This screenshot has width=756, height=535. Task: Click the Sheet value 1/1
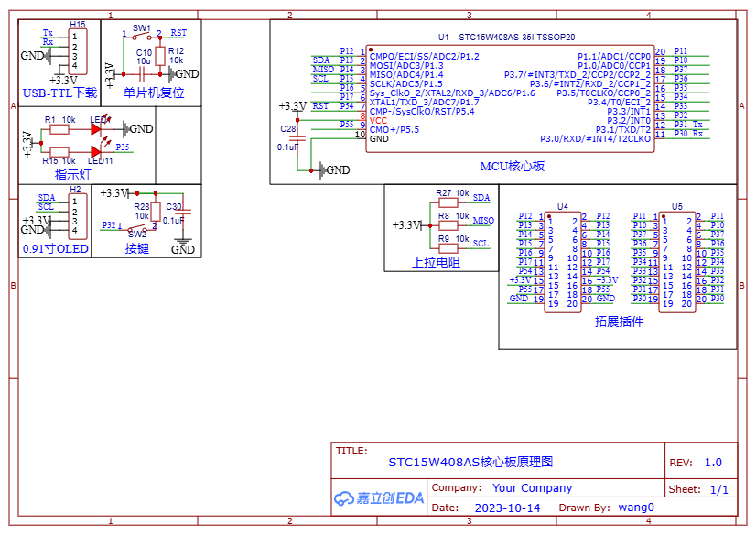(x=719, y=489)
